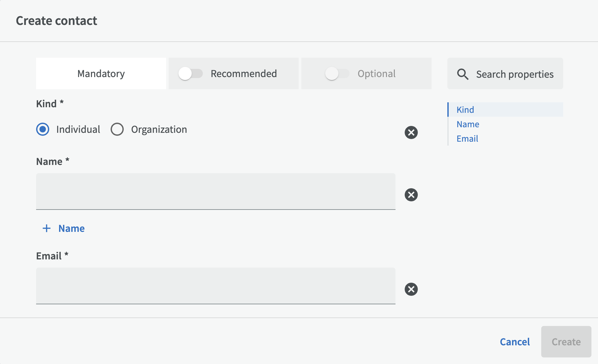Focus the Search properties box
This screenshot has height=364, width=598.
(514, 74)
